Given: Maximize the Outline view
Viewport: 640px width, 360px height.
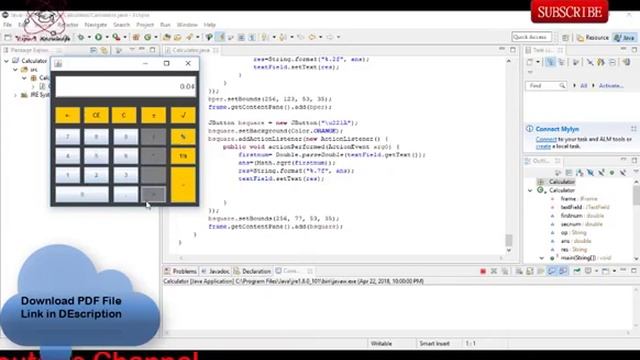Looking at the screenshot, I should (x=634, y=160).
